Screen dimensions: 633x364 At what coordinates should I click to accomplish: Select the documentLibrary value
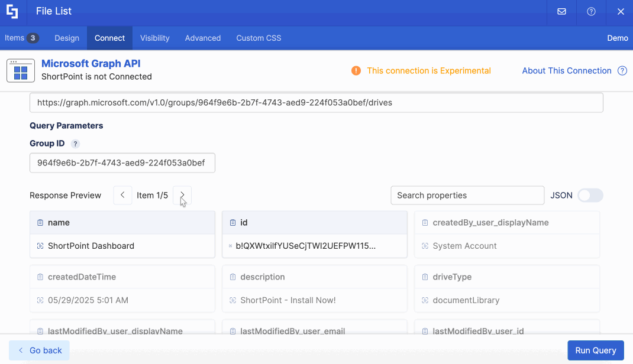[466, 300]
